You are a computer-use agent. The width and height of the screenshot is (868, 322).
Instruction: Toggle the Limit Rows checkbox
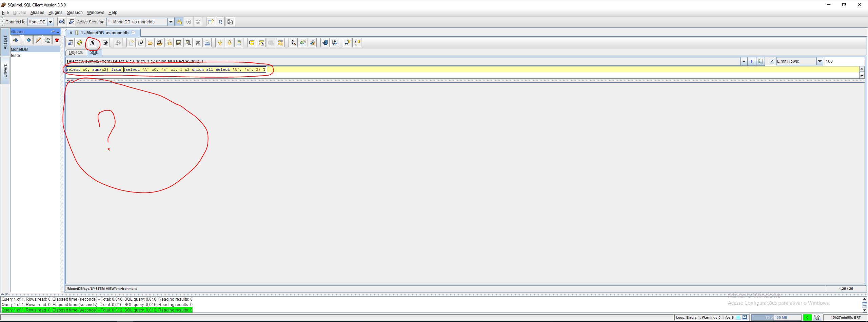(x=772, y=61)
